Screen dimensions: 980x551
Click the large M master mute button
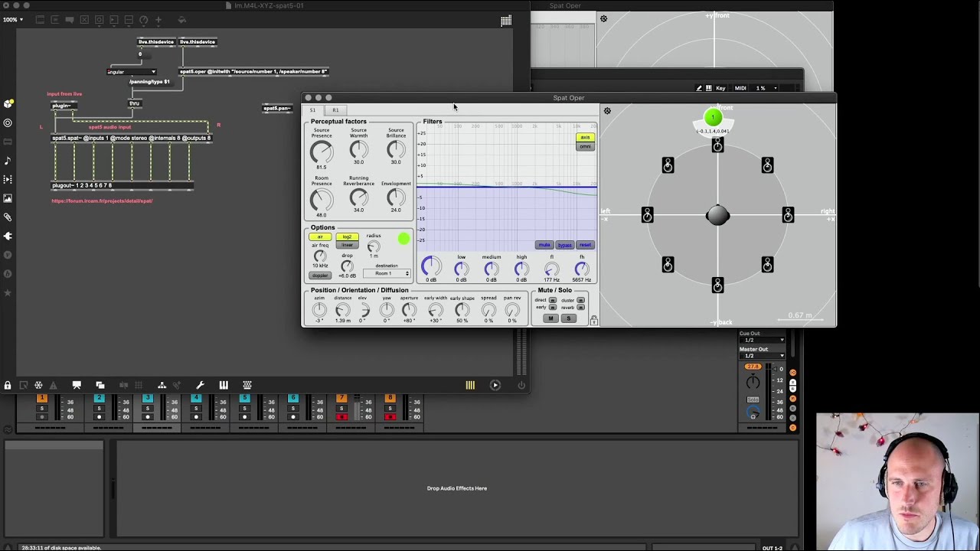tap(550, 318)
